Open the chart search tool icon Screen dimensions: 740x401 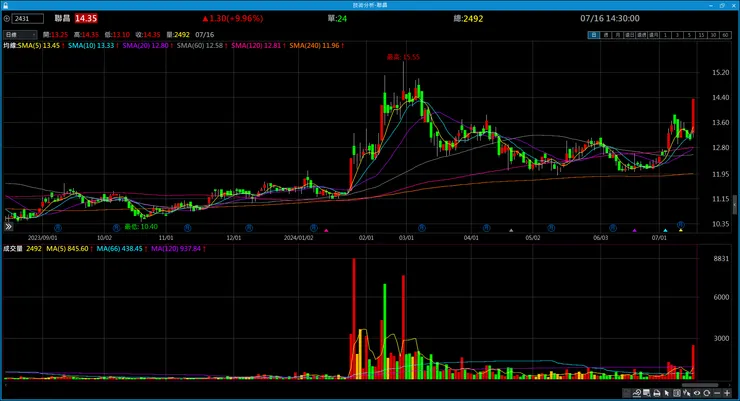(637, 393)
